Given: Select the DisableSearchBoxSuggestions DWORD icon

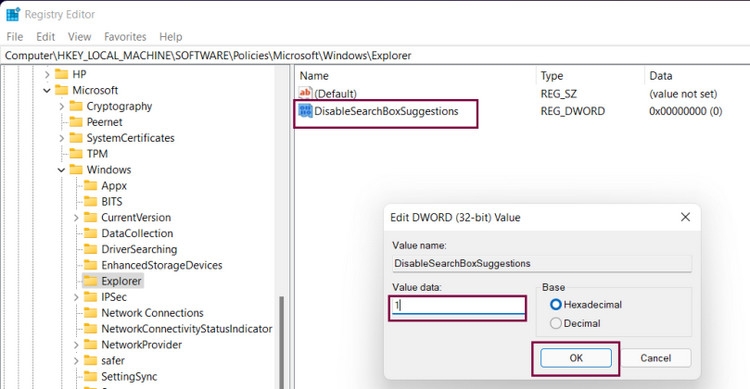Looking at the screenshot, I should [x=305, y=111].
